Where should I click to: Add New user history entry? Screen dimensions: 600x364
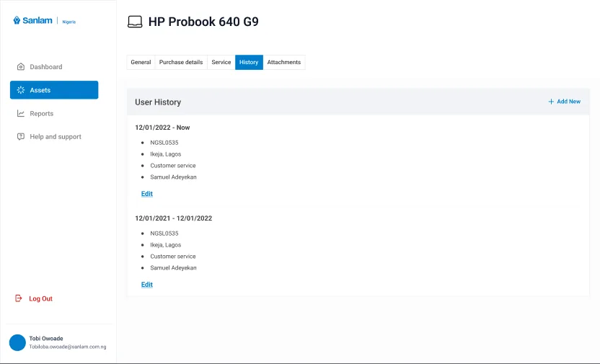pos(565,102)
